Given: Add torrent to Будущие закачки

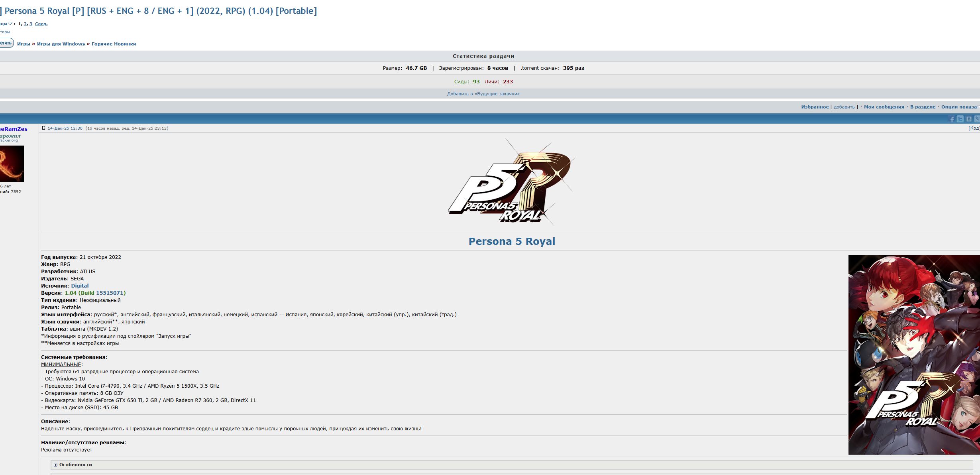Looking at the screenshot, I should pos(483,94).
